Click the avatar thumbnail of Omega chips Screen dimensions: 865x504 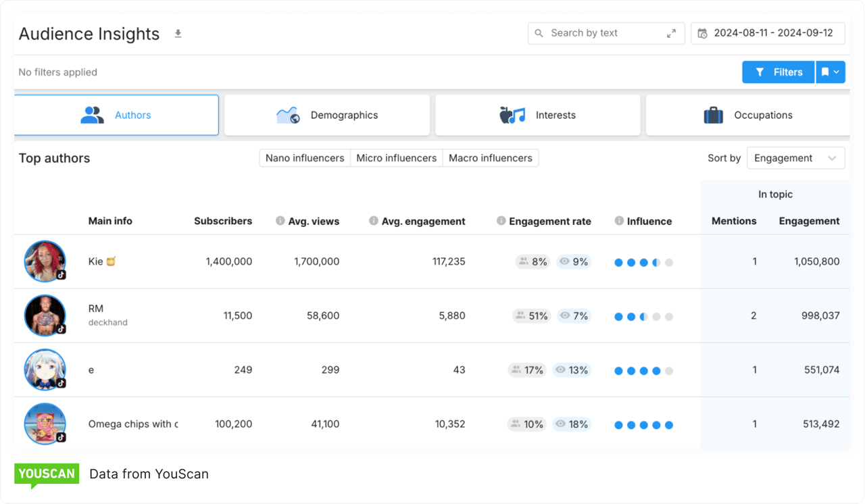(45, 424)
